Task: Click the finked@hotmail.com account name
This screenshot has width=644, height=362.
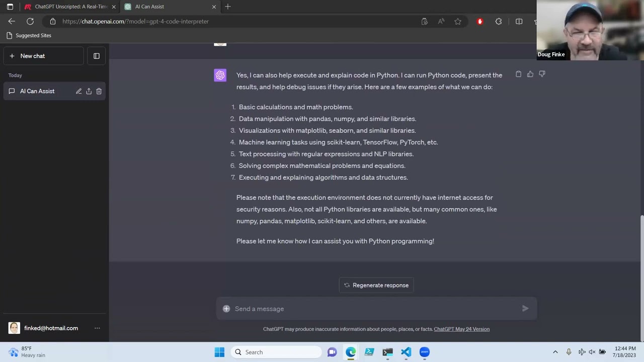Action: (51, 328)
